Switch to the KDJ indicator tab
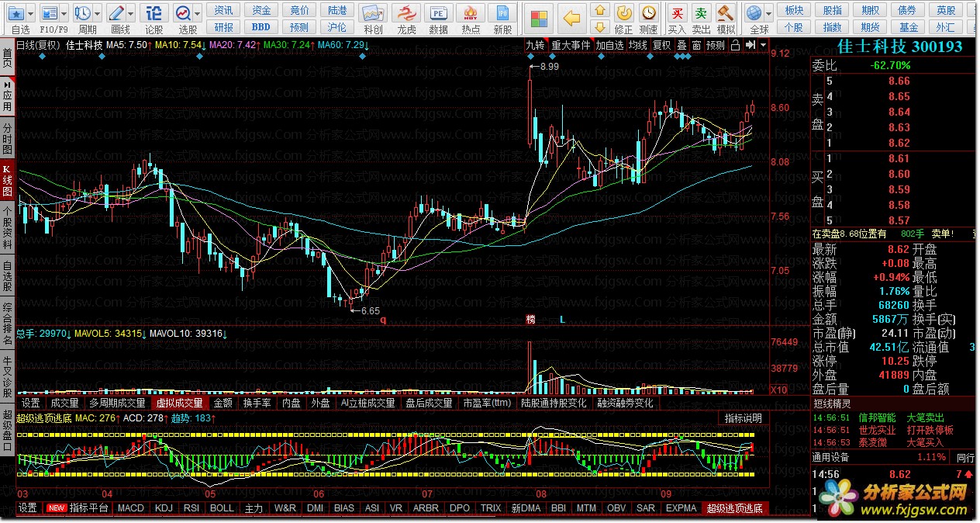This screenshot has width=980, height=523. pos(164,508)
